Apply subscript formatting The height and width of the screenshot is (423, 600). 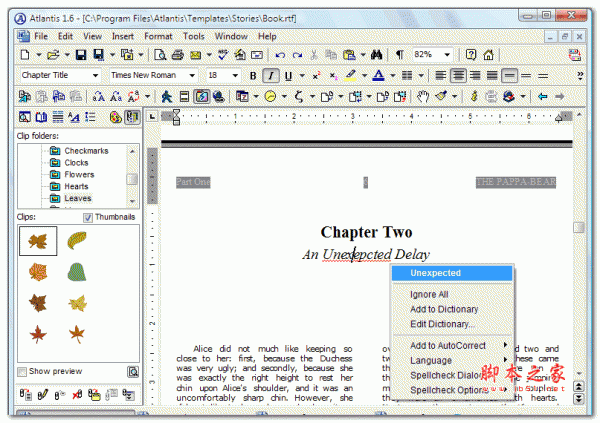pos(334,75)
